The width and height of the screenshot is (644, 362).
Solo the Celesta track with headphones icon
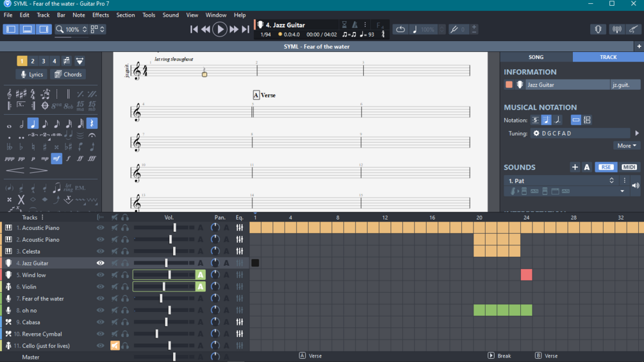pyautogui.click(x=125, y=251)
